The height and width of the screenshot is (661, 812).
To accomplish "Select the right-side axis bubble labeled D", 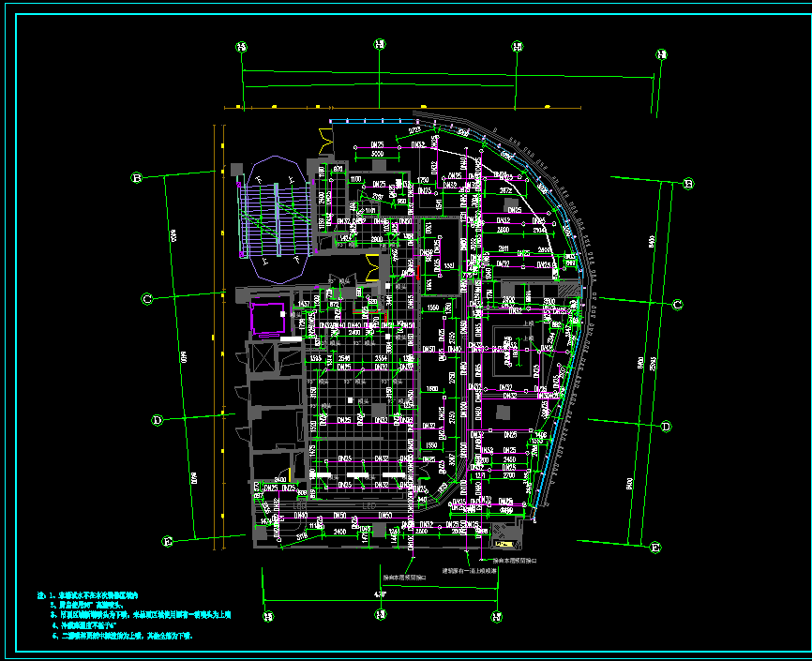I will point(666,427).
